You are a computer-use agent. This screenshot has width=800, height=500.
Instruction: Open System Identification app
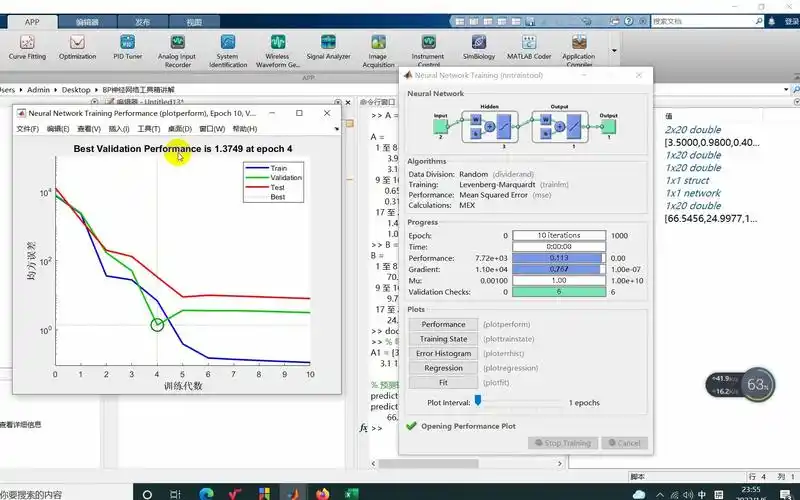pos(228,47)
